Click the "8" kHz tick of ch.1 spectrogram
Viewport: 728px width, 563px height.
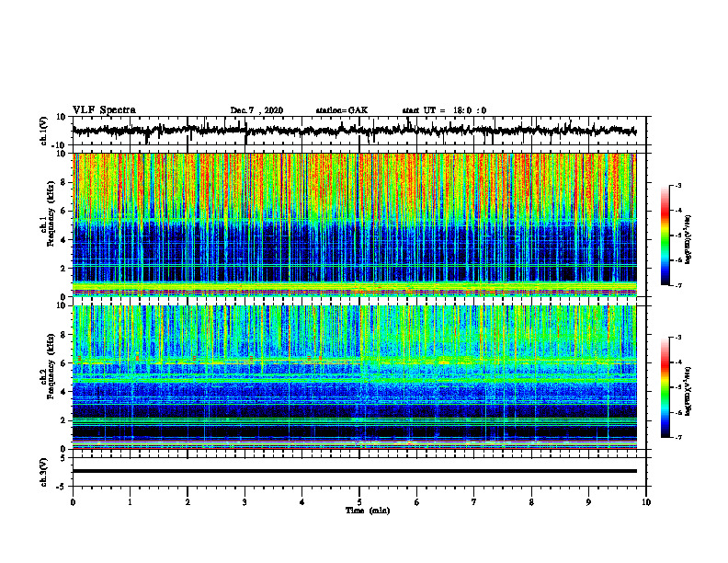[63, 182]
